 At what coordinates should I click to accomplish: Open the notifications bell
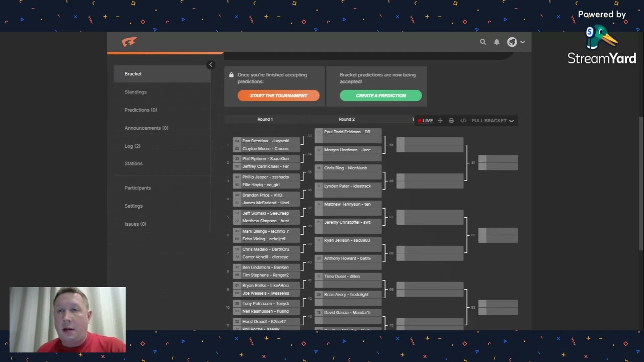pos(497,42)
